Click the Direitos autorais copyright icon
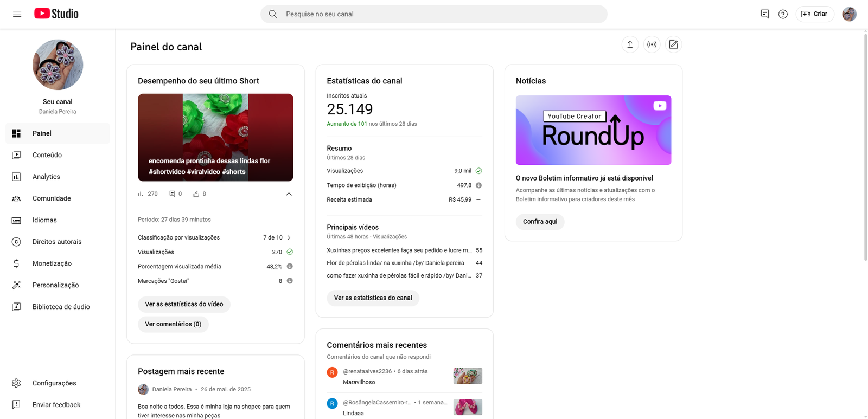 (x=16, y=242)
